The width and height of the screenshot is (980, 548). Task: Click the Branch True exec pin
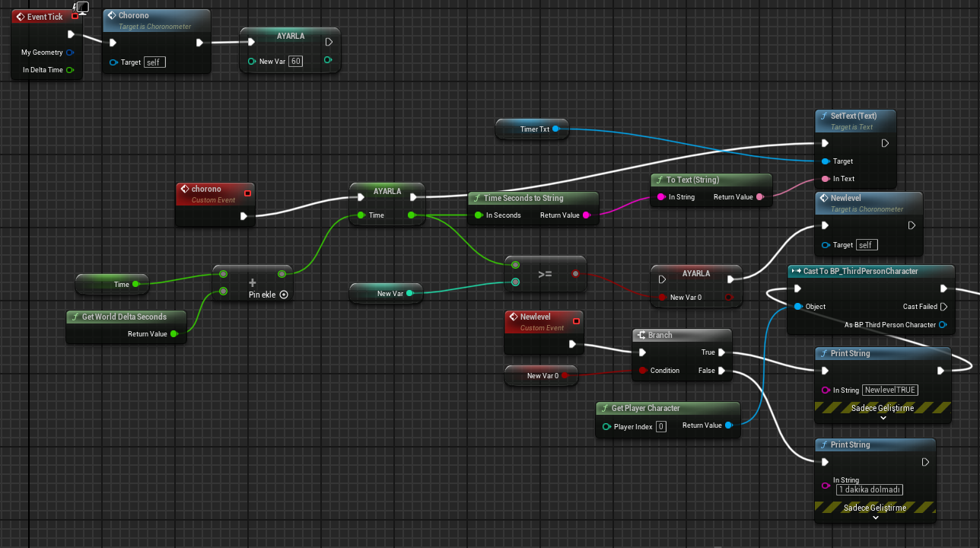721,352
